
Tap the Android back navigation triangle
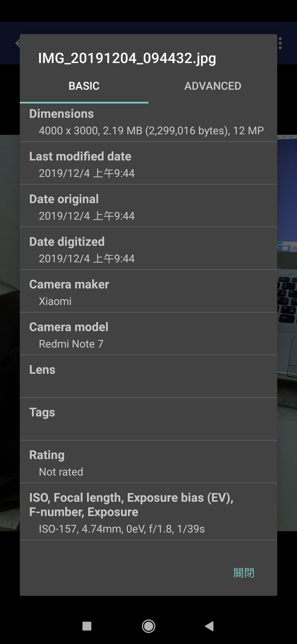209,626
